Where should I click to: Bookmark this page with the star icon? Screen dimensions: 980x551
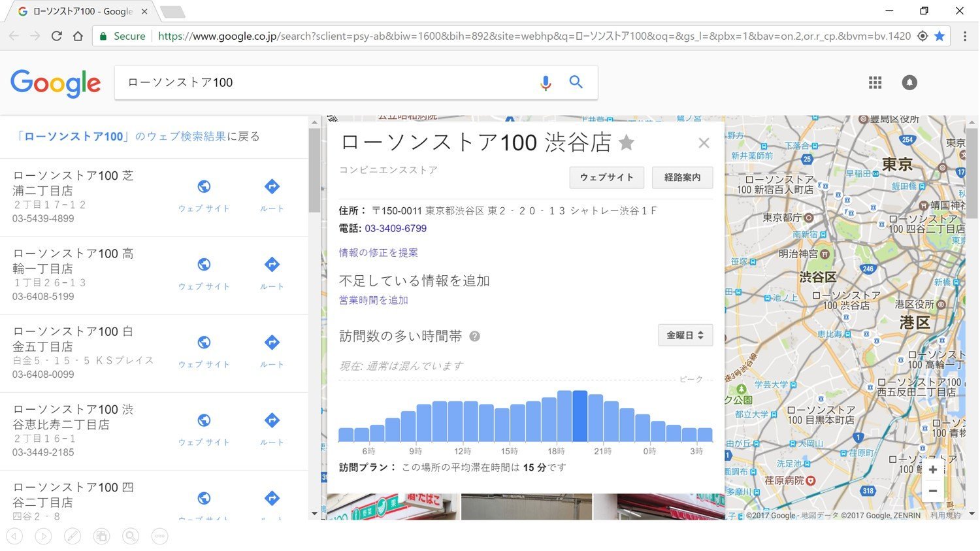point(939,36)
